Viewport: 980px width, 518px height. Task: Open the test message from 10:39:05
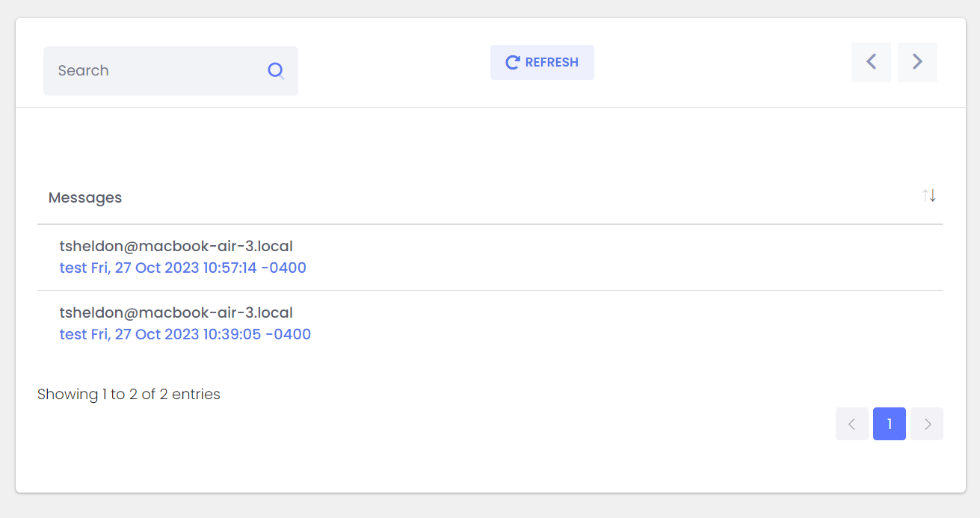tap(185, 334)
